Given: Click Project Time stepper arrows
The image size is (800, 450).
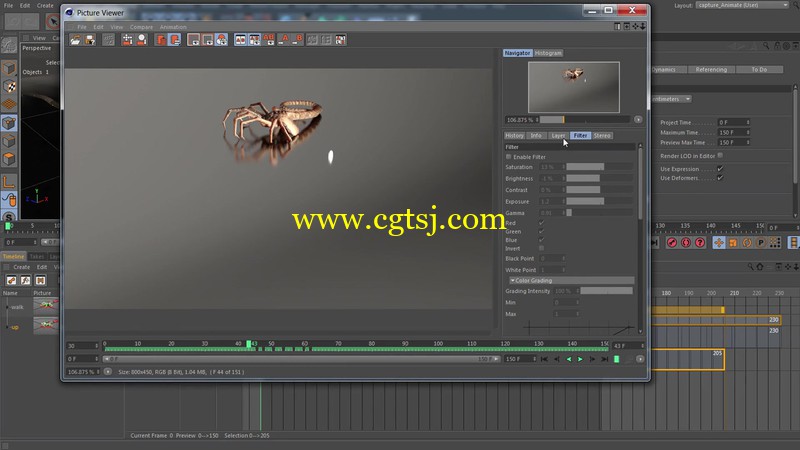Looking at the screenshot, I should pos(748,122).
